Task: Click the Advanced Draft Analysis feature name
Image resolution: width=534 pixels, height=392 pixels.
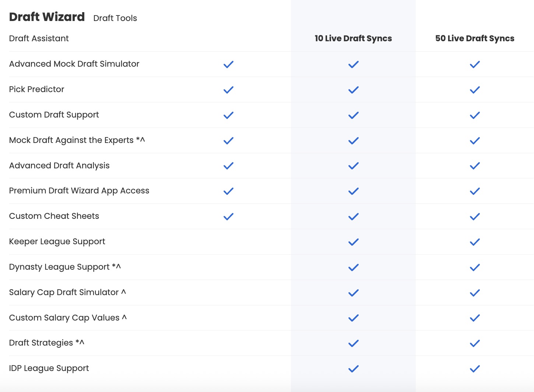Action: coord(59,166)
